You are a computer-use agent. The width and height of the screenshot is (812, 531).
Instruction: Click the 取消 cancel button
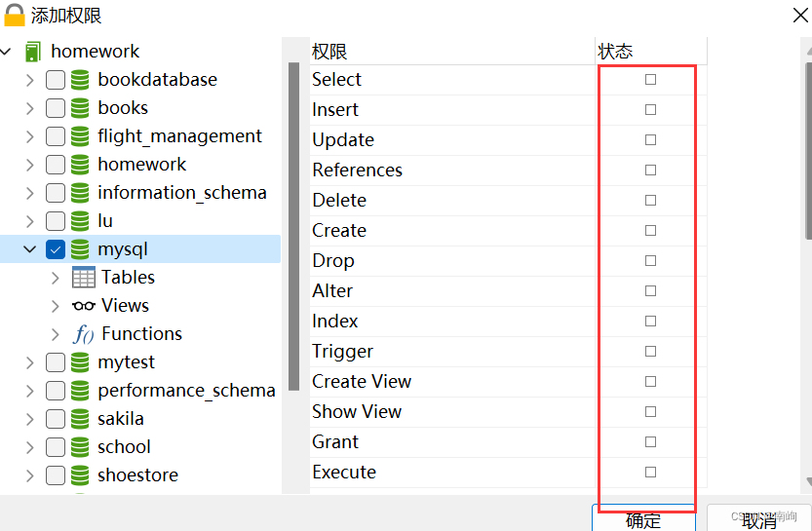759,518
